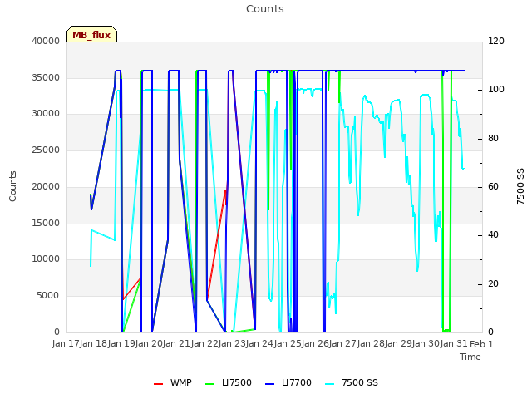The image size is (532, 399).
Task: Click the 40000 left axis tick label
Action: 46,41
